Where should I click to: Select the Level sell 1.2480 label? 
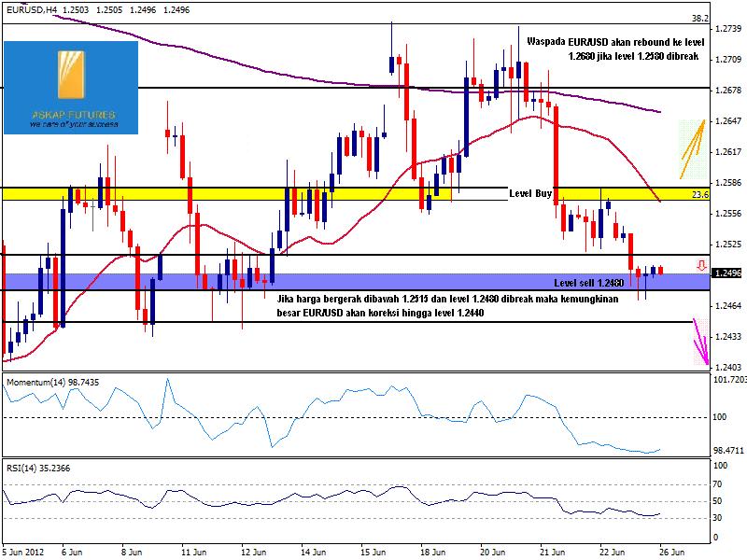point(588,282)
